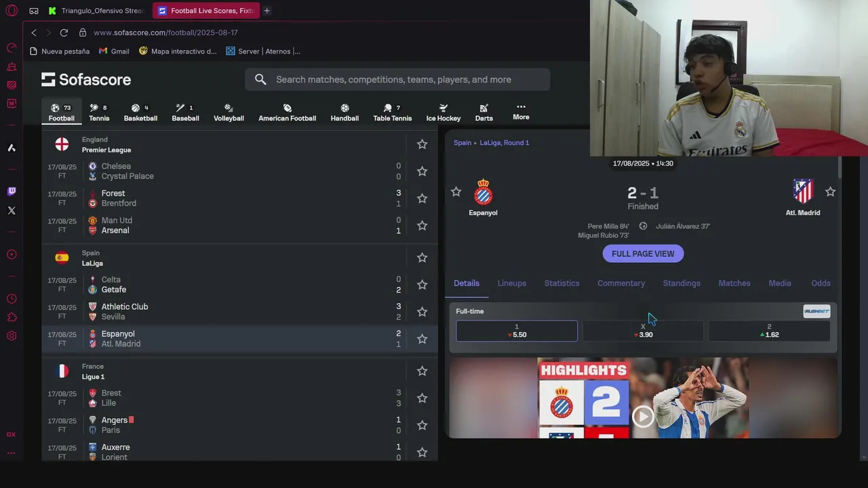Reload the Sofascore page
The image size is (868, 488).
(64, 33)
